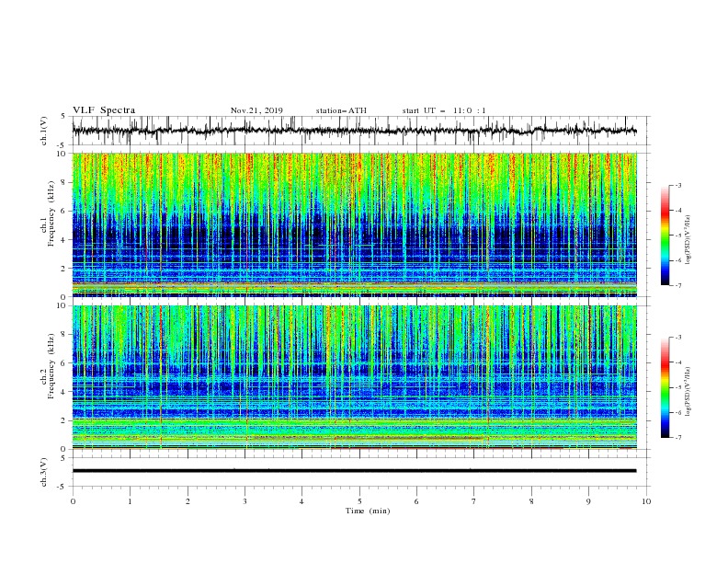Screen dimensions: 728x563
Task: Click the '6' kHz tick of ch.1 spectrogram
Action: 63,211
